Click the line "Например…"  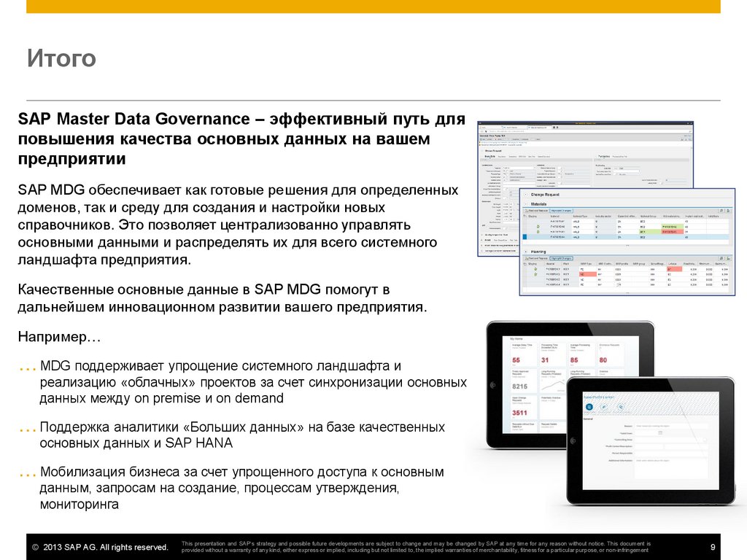[x=59, y=337]
